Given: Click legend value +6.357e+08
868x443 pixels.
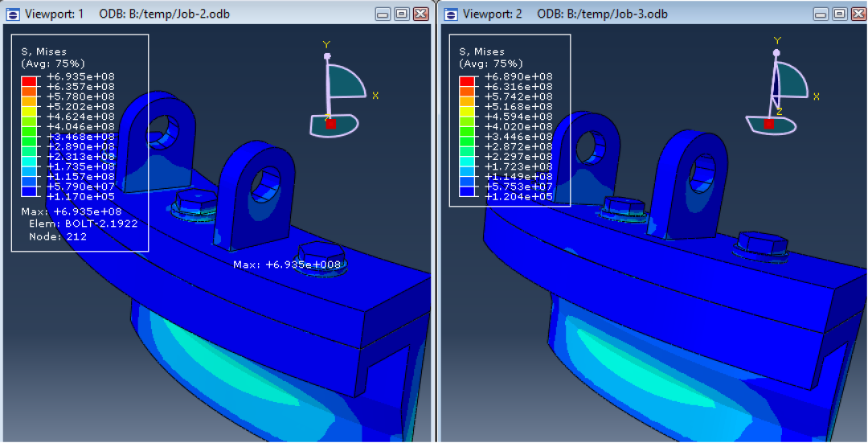Looking at the screenshot, I should 81,86.
